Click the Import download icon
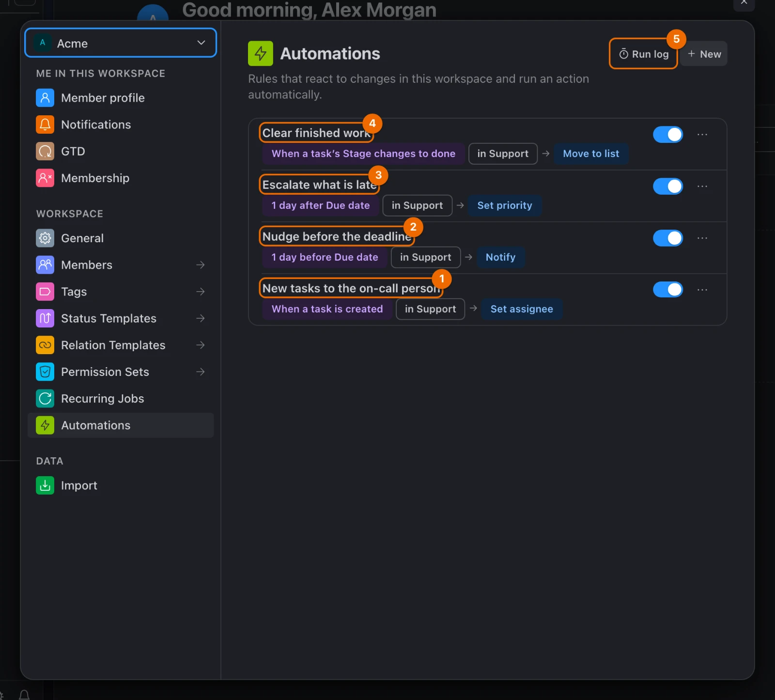This screenshot has height=700, width=775. pos(45,485)
